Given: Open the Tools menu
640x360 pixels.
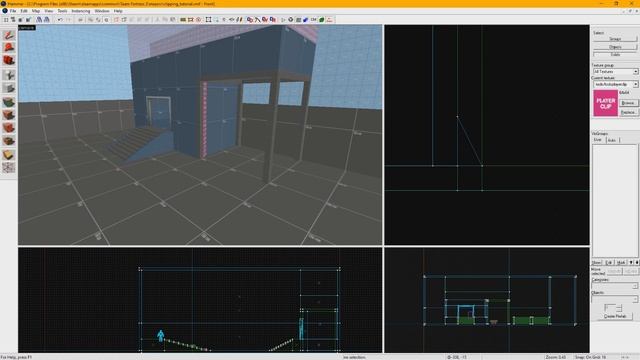Looking at the screenshot, I should tap(62, 11).
